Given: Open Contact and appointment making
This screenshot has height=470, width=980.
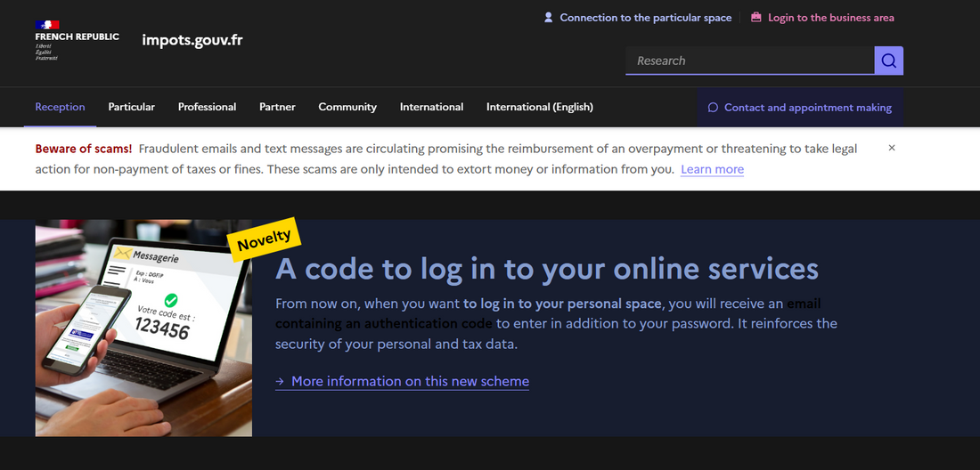Looking at the screenshot, I should (799, 108).
